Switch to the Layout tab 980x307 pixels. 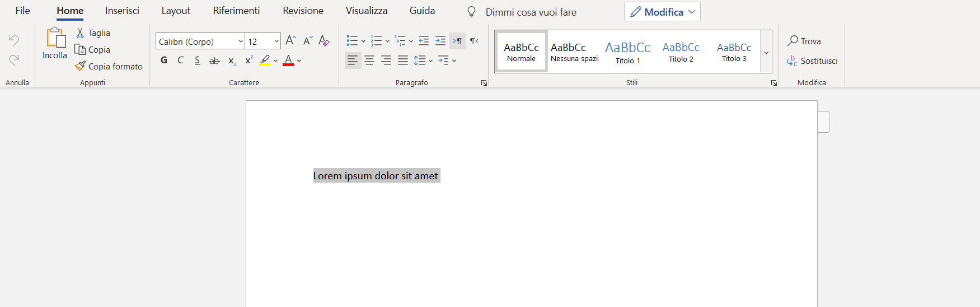(x=176, y=11)
